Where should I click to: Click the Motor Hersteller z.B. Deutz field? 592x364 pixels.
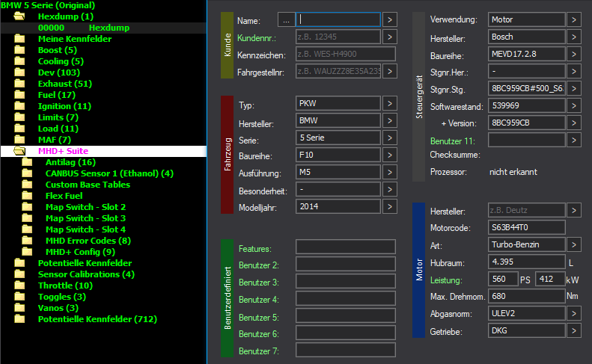[526, 210]
